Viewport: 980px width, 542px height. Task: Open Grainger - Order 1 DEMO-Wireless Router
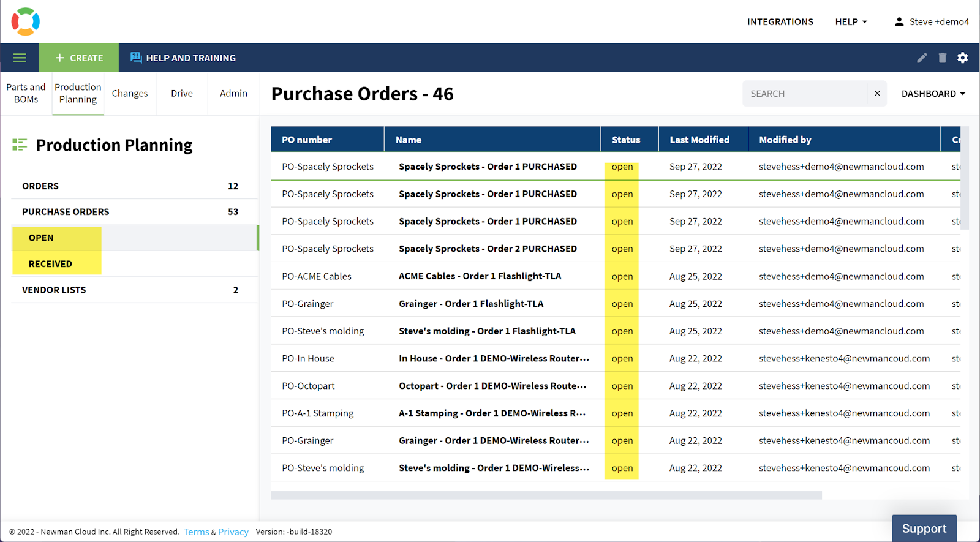pyautogui.click(x=494, y=441)
